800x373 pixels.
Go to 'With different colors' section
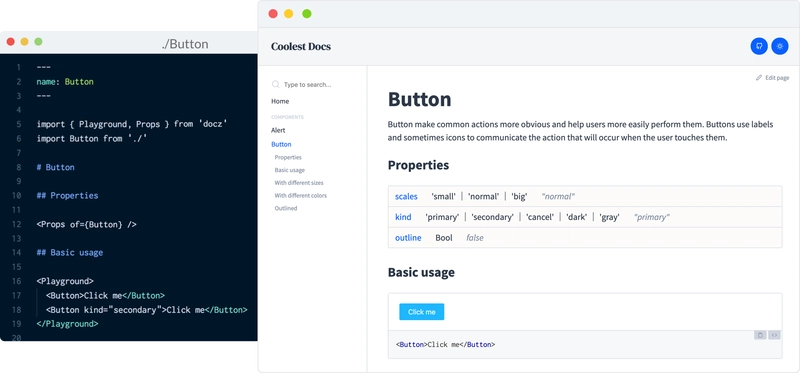301,195
